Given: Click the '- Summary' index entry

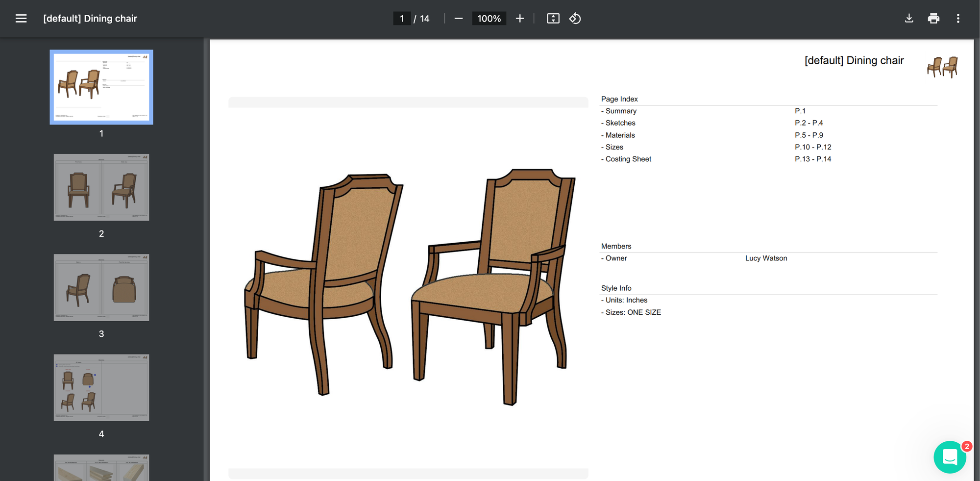Looking at the screenshot, I should click(x=619, y=111).
